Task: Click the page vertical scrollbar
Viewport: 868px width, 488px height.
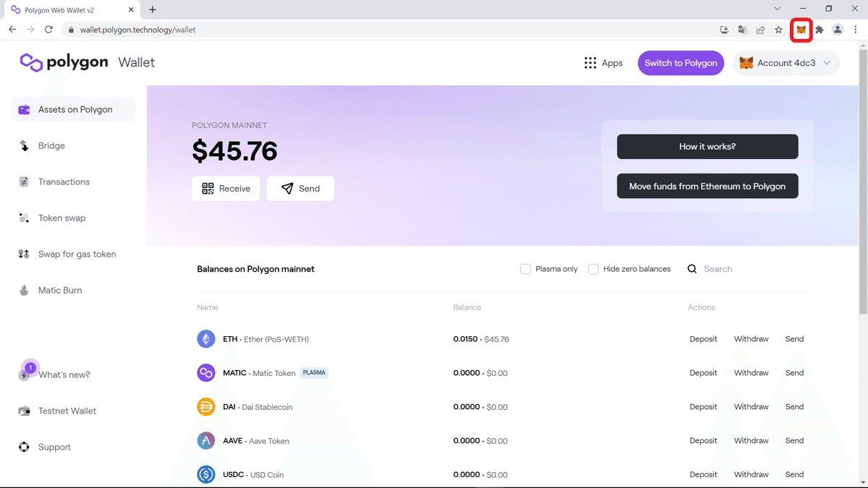Action: (x=863, y=181)
